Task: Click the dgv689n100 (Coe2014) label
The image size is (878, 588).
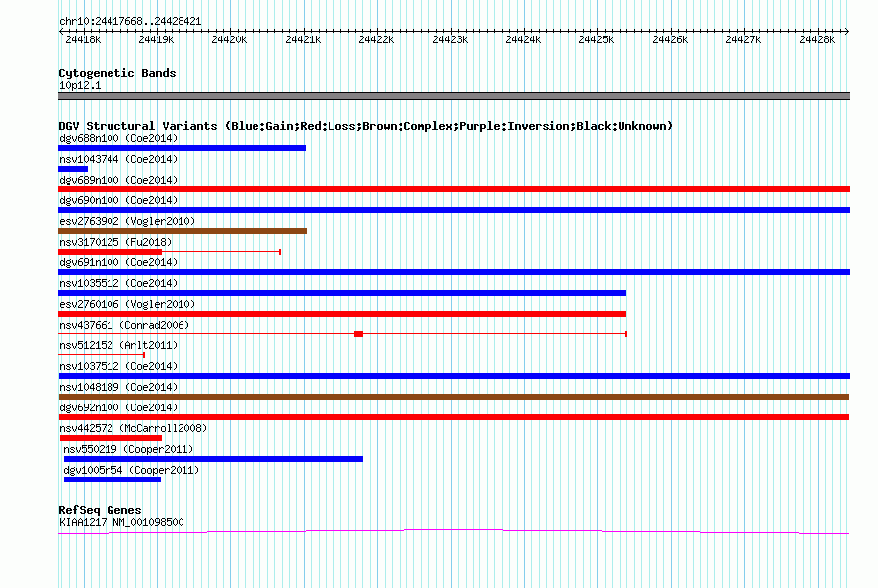Action: pos(118,180)
